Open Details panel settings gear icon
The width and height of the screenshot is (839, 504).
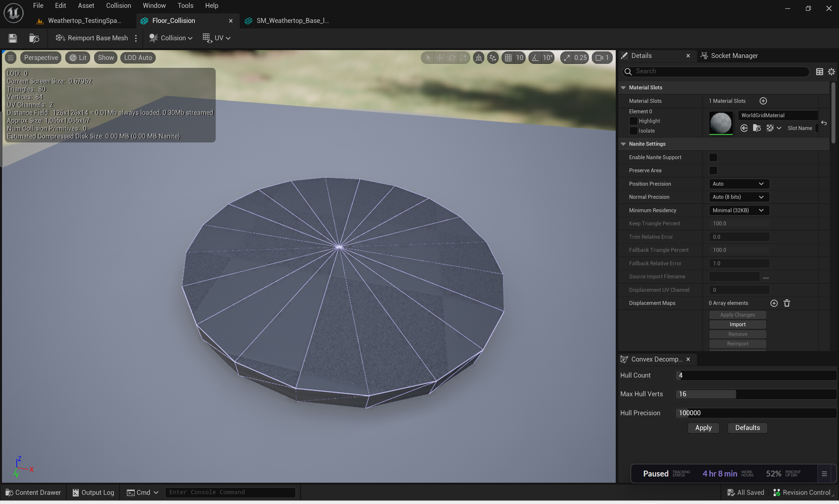831,72
